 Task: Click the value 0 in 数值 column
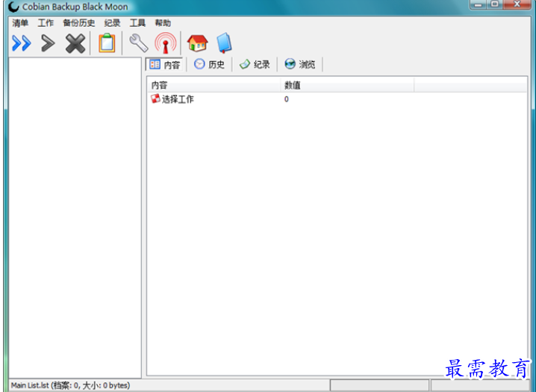(x=287, y=99)
